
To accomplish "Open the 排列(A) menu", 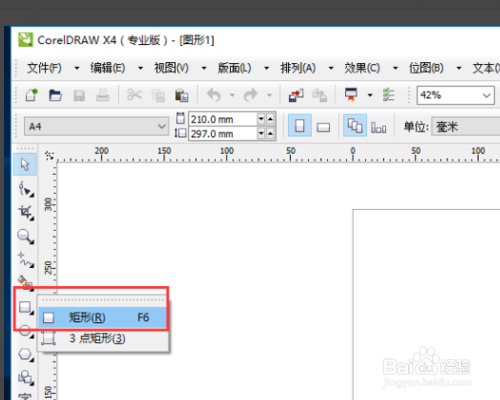I will tap(298, 68).
